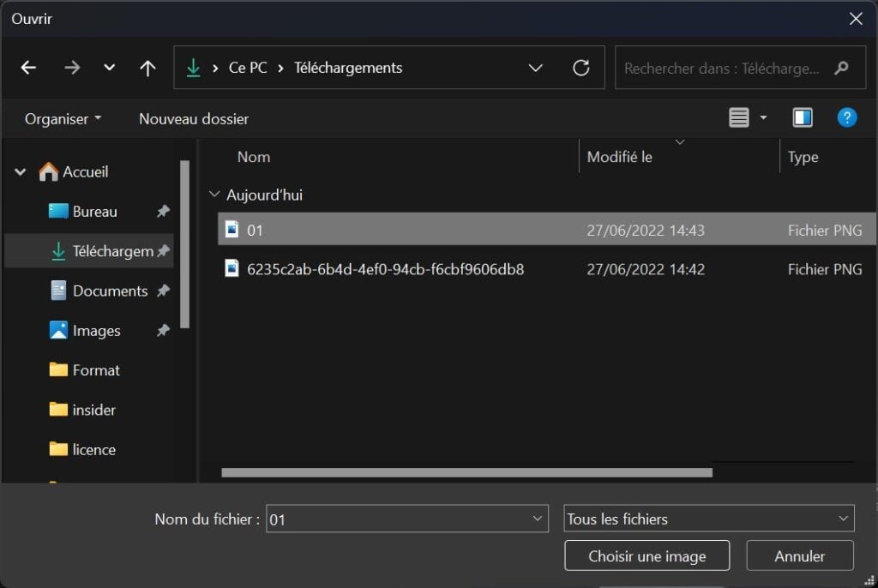This screenshot has width=878, height=588.
Task: Click the PNG icon of file 01
Action: 232,229
